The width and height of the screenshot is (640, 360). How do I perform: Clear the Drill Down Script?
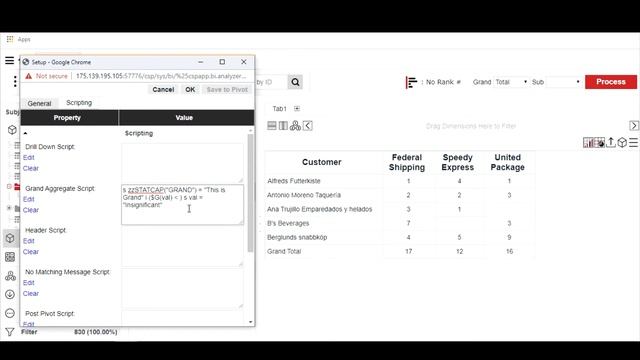[x=31, y=168]
